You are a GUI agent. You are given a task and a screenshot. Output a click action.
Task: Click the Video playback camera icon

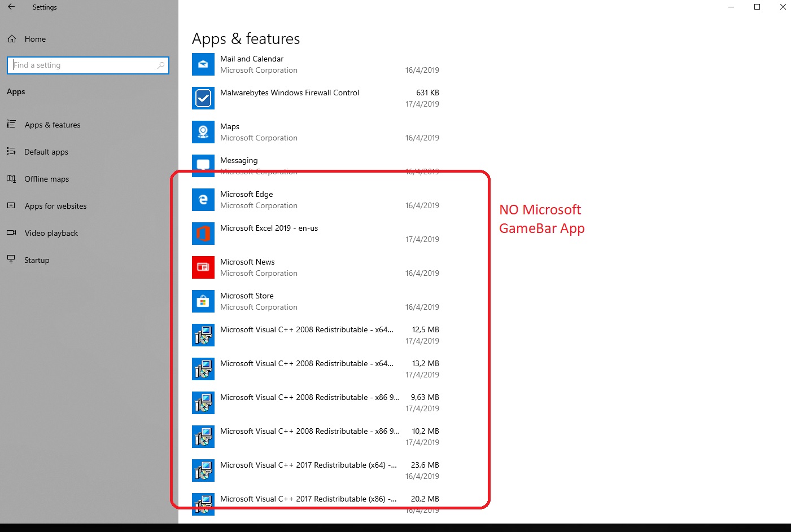point(11,232)
